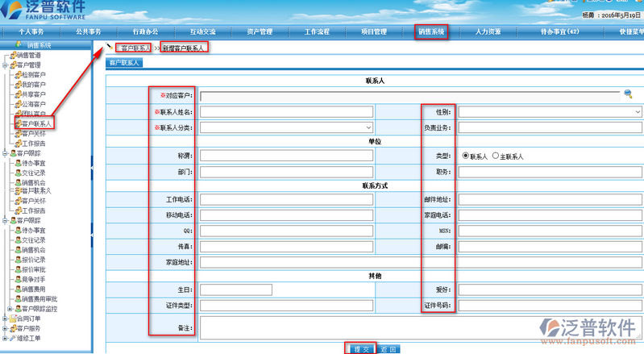Click the 销售费用审批 icon in the sidebar
Viewport: 644px width, 354px height.
coord(18,299)
